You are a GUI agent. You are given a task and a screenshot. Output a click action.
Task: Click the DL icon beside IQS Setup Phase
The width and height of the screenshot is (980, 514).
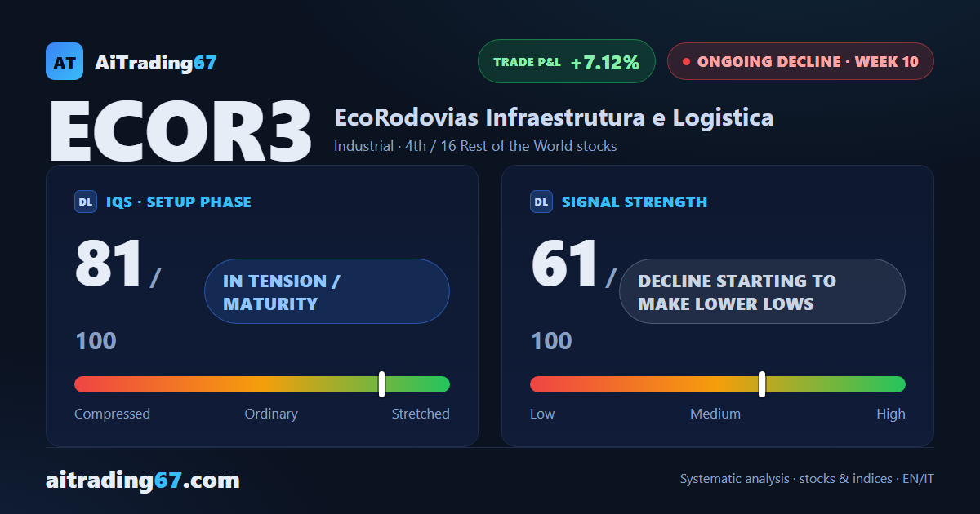coord(86,202)
